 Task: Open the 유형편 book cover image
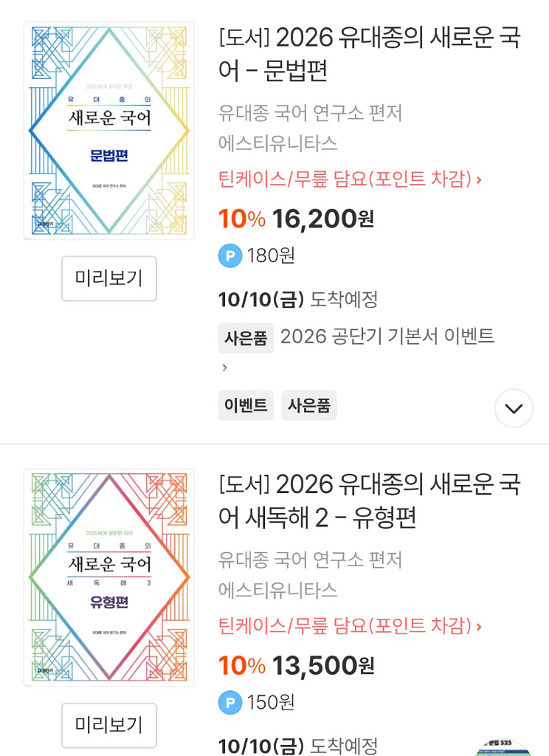[x=109, y=577]
